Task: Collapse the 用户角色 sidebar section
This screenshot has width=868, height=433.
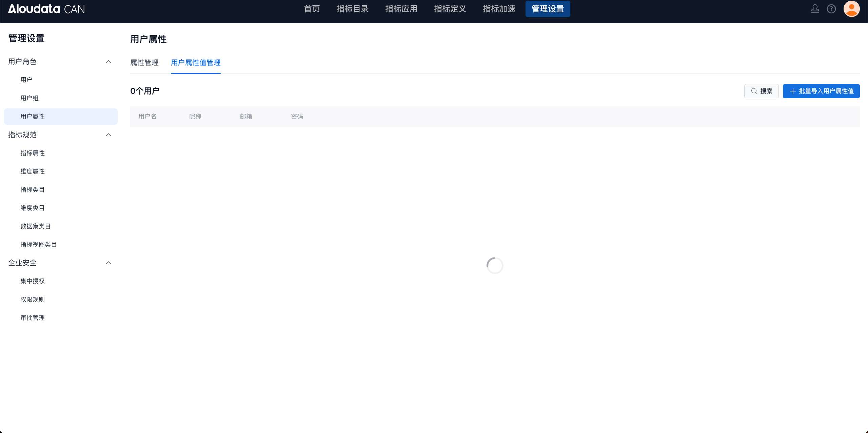Action: click(108, 62)
